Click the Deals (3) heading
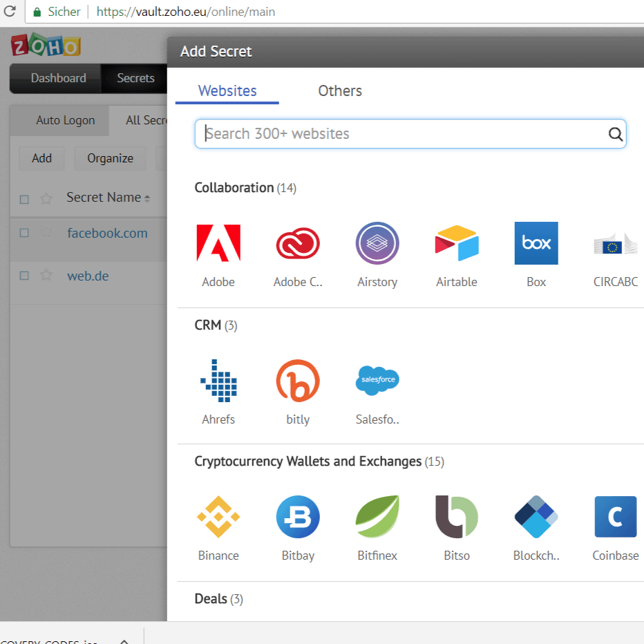 pyautogui.click(x=218, y=599)
